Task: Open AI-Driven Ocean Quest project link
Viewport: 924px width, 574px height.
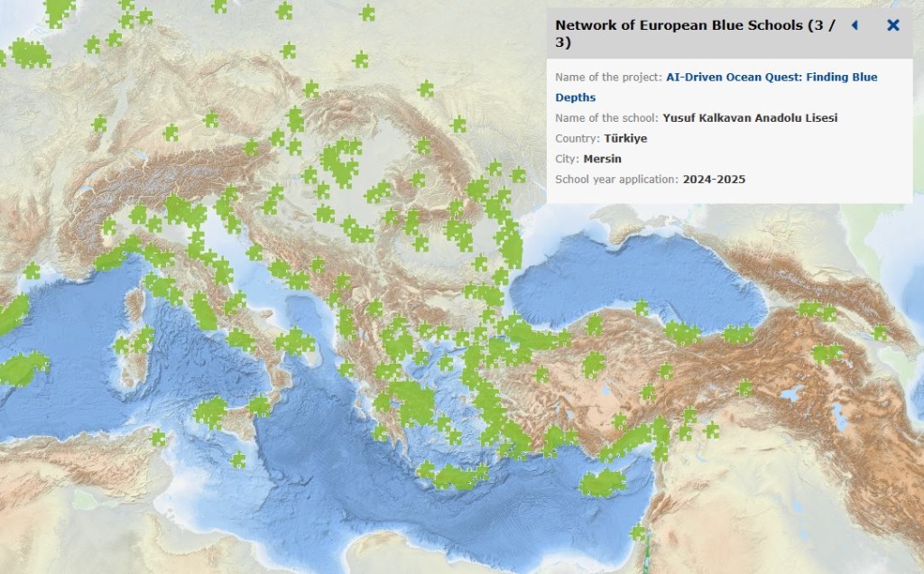Action: 772,78
